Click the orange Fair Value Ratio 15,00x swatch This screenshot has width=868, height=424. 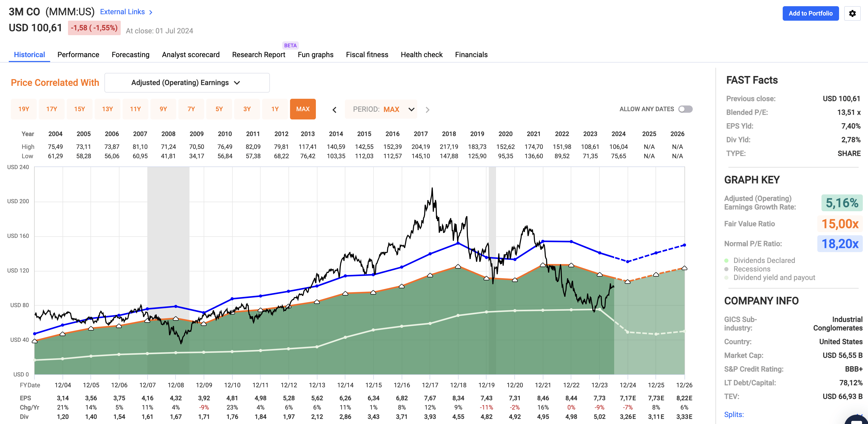point(840,223)
